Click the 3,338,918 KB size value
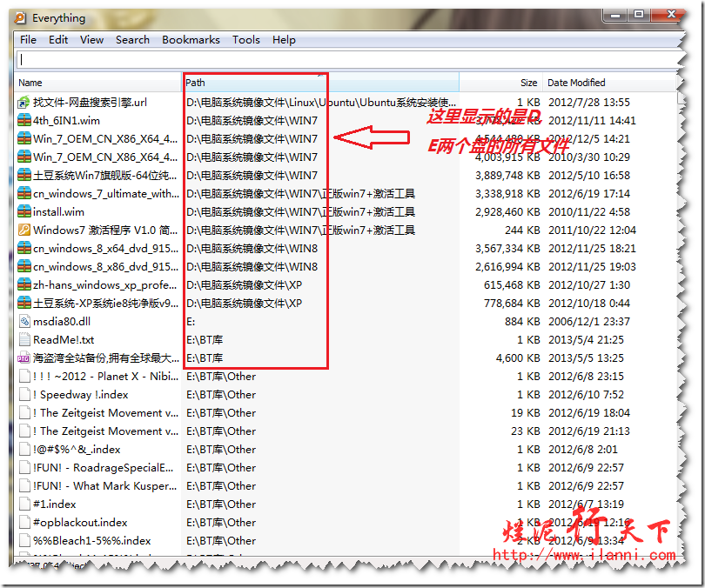 [507, 194]
